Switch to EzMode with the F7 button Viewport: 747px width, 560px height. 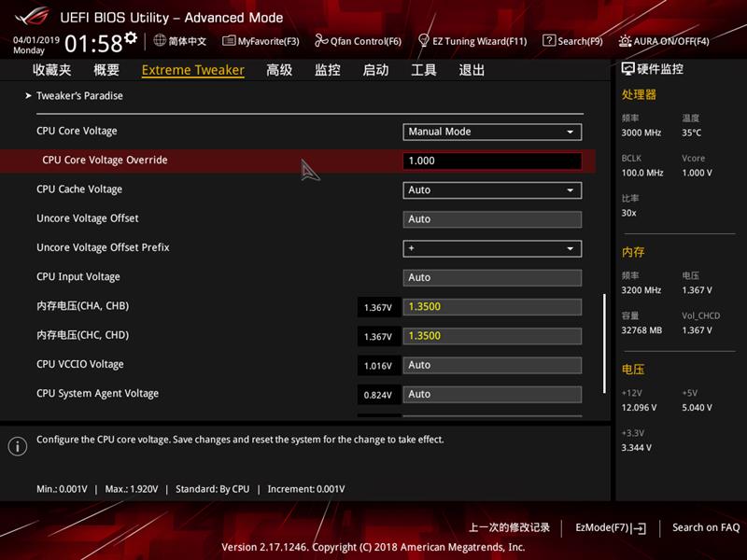pos(607,527)
